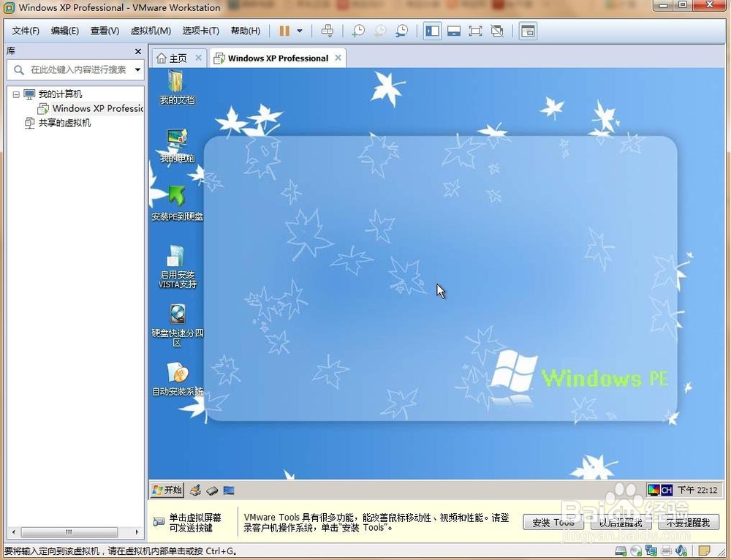Revert to the previous snapshot icon
The image size is (731, 560).
pos(380,31)
